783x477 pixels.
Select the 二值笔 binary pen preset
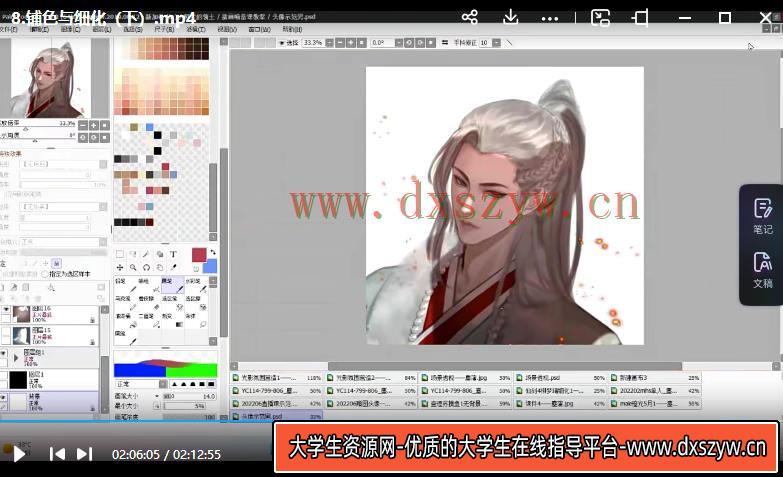click(149, 320)
